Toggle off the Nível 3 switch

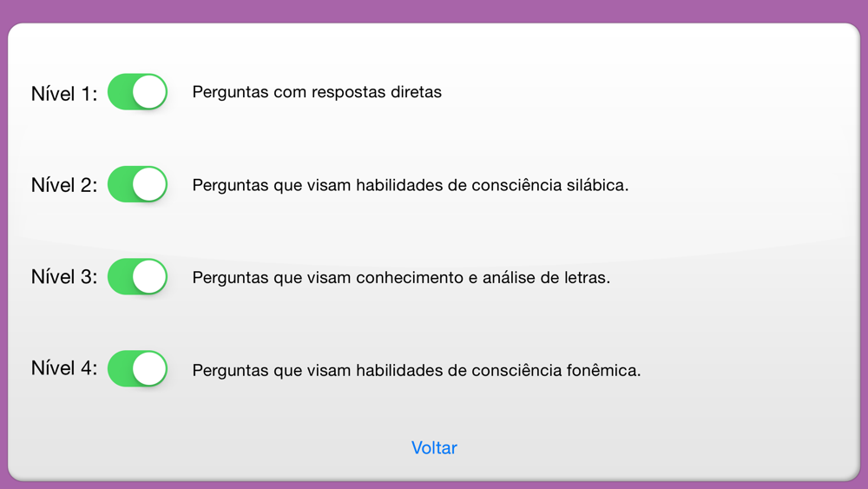pyautogui.click(x=137, y=276)
